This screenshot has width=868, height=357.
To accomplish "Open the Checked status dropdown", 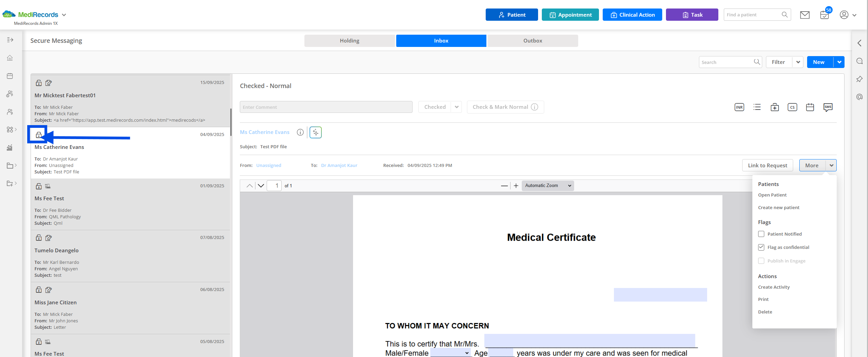I will pyautogui.click(x=456, y=107).
